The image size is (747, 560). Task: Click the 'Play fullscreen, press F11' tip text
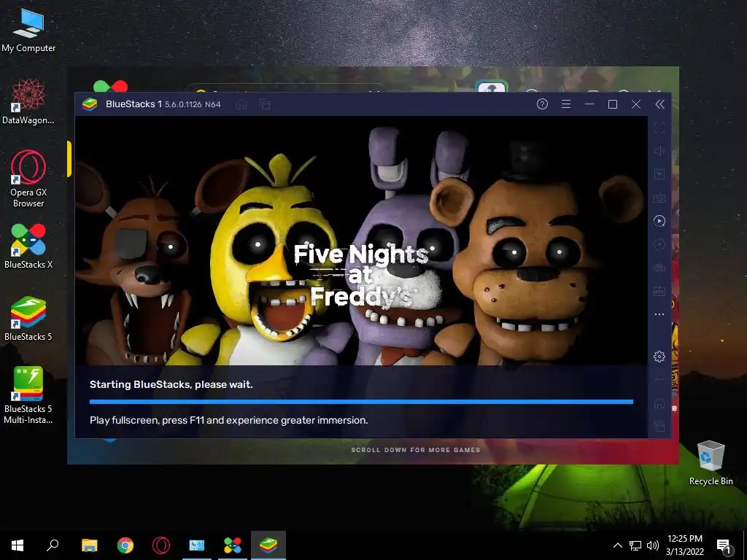click(x=228, y=420)
